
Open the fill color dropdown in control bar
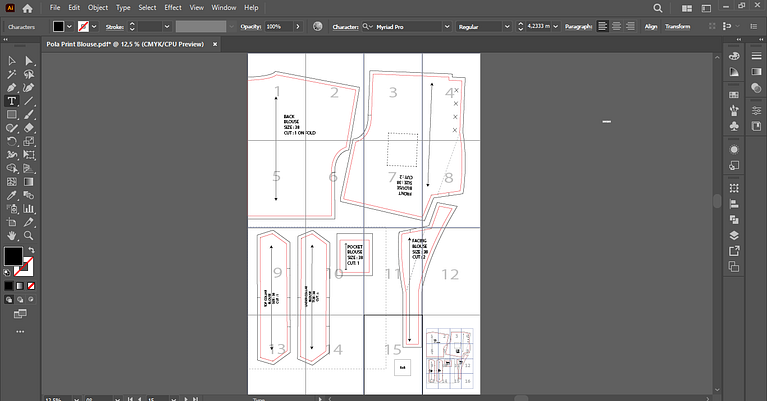point(69,26)
